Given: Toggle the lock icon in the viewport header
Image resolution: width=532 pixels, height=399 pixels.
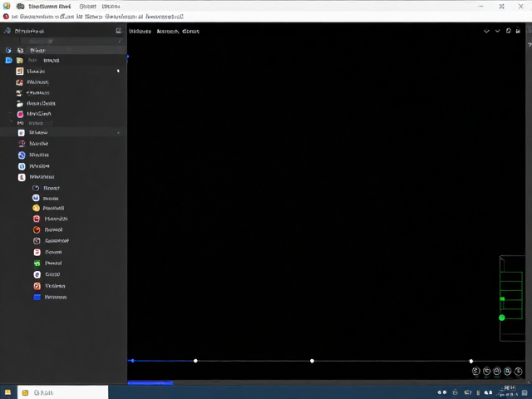Looking at the screenshot, I should point(518,31).
